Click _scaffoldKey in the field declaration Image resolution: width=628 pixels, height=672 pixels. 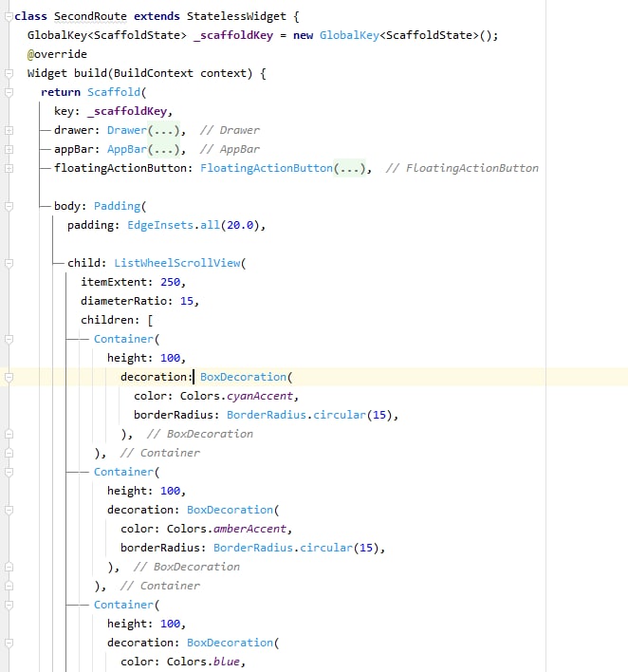coord(233,35)
